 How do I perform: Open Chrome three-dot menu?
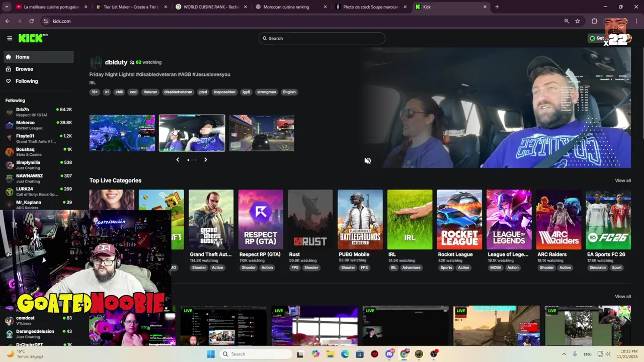tap(635, 21)
